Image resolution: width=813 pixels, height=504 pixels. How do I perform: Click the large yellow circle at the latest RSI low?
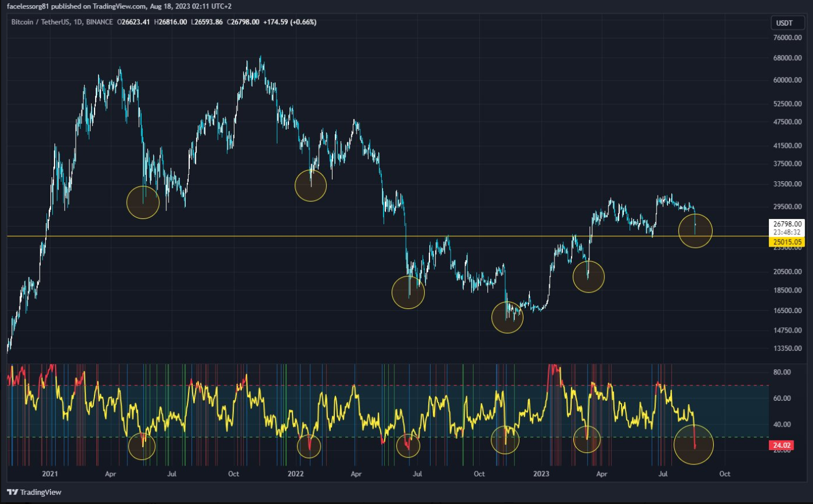click(694, 444)
